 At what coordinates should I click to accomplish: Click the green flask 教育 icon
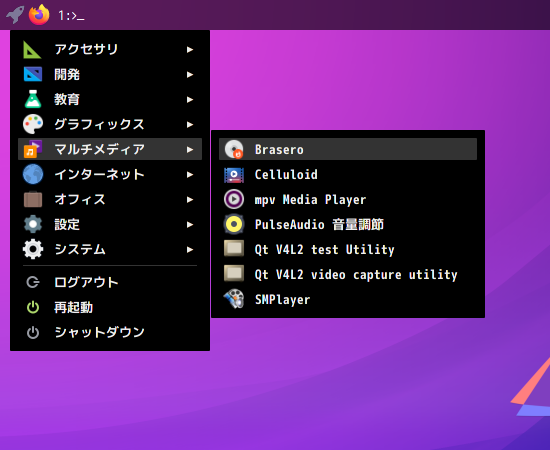pyautogui.click(x=33, y=99)
